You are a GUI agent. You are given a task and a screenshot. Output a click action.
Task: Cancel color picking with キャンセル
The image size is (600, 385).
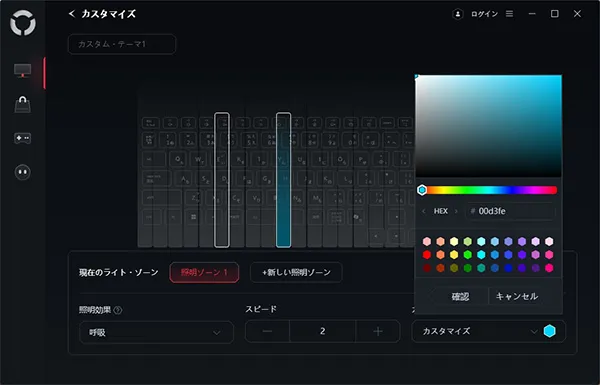[x=517, y=297]
